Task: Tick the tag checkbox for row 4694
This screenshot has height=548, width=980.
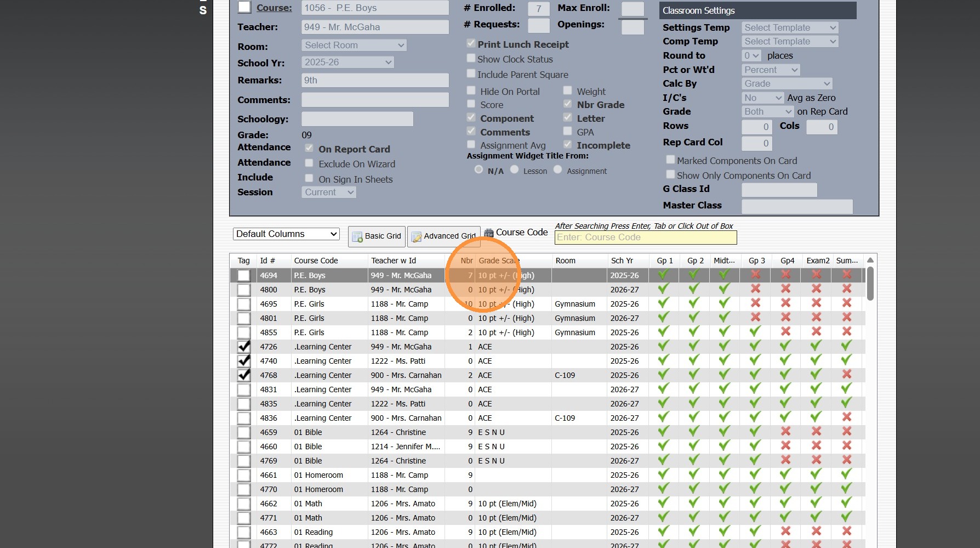Action: (244, 275)
